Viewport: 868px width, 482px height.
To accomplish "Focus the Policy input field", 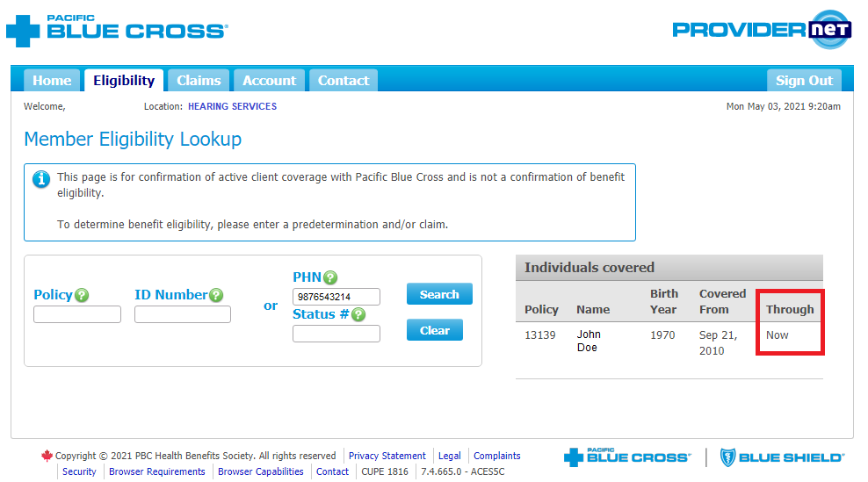I will (x=77, y=314).
